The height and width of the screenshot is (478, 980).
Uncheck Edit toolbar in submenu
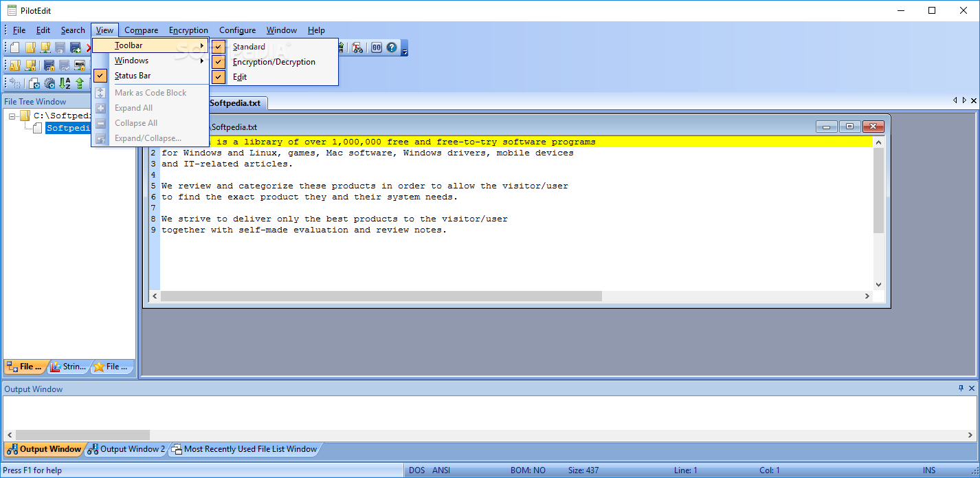(x=274, y=77)
